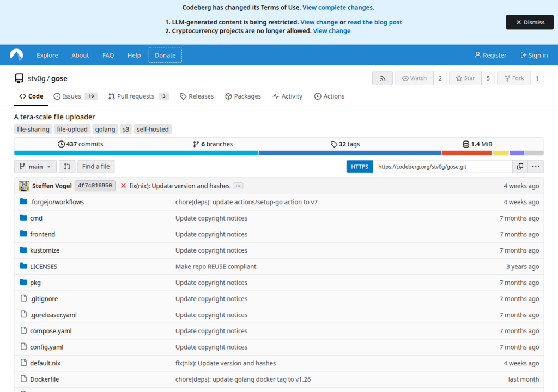Screen dimensions: 558x392
Task: Select the HTTPS clone protocol button
Action: pyautogui.click(x=360, y=167)
